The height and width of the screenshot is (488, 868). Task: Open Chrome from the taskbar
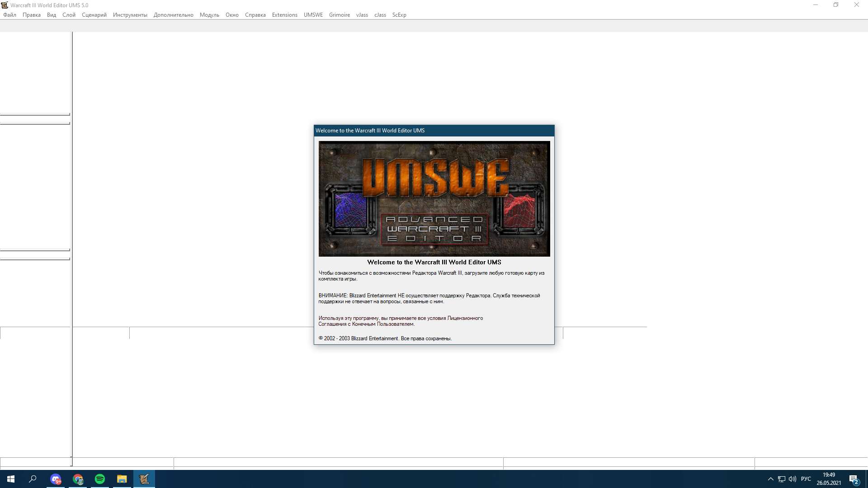pyautogui.click(x=78, y=479)
